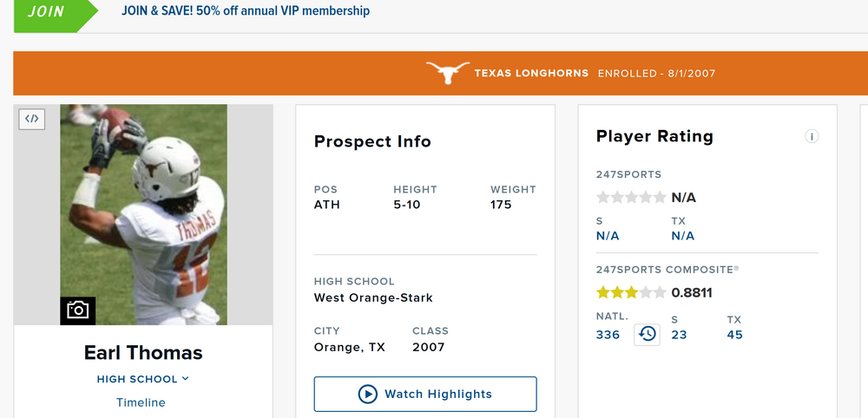This screenshot has width=868, height=418.
Task: Open the Timeline link
Action: click(141, 402)
